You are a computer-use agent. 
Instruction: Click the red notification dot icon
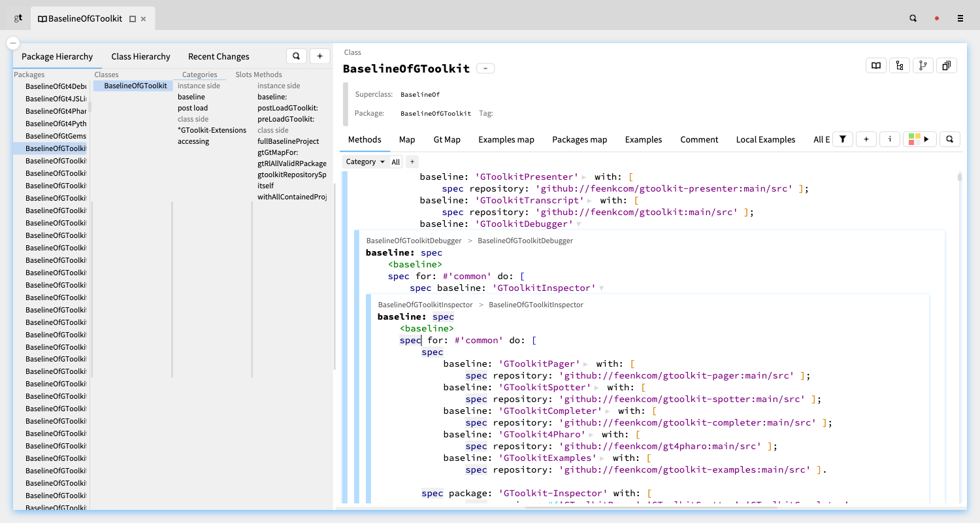point(937,18)
